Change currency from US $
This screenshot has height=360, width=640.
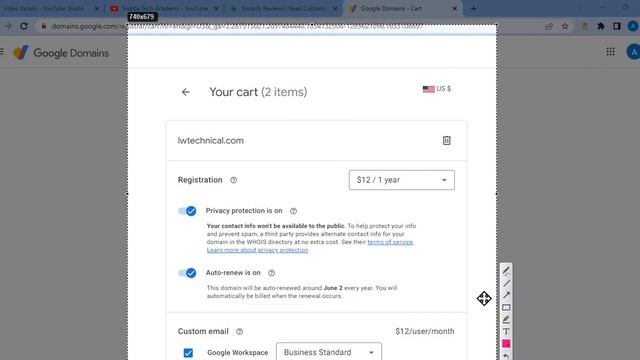[437, 89]
